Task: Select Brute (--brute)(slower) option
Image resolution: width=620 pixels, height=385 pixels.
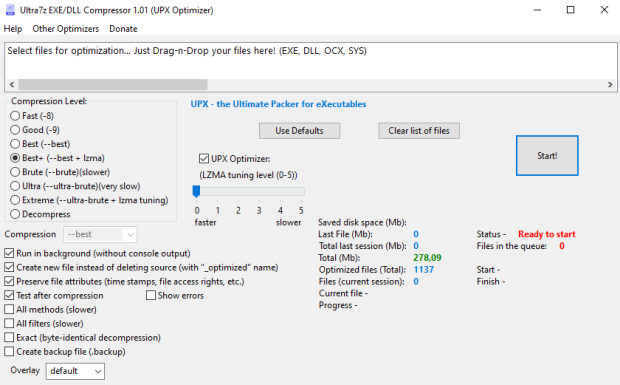Action: point(60,172)
